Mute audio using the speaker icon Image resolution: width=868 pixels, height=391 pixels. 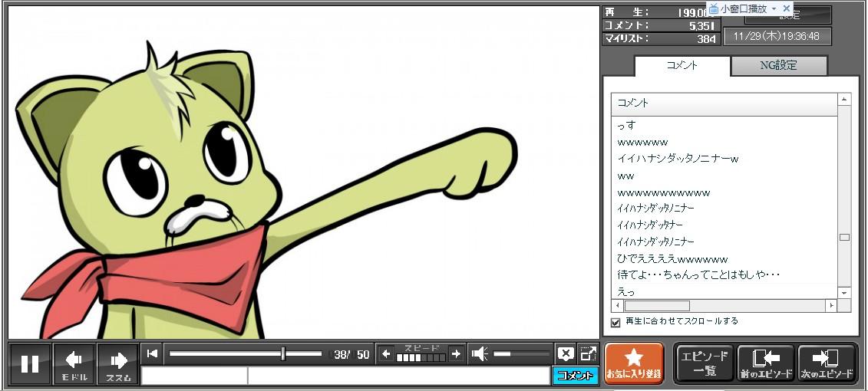tap(480, 353)
